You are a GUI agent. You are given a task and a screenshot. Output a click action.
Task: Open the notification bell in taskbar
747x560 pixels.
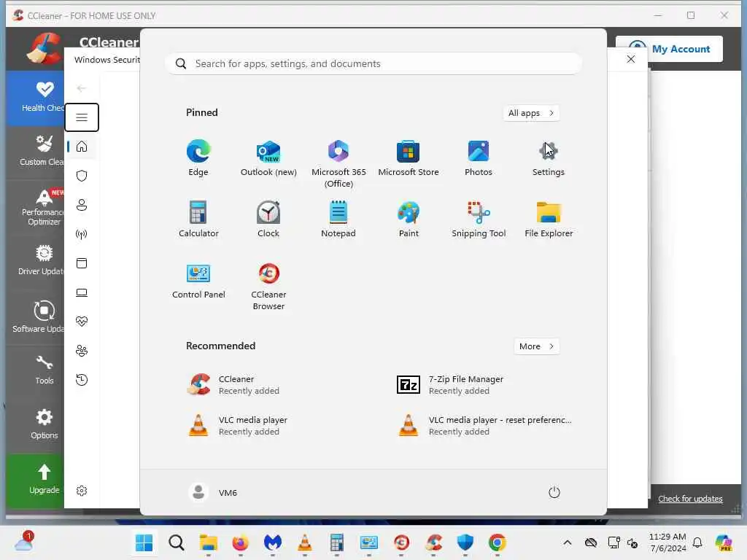697,542
